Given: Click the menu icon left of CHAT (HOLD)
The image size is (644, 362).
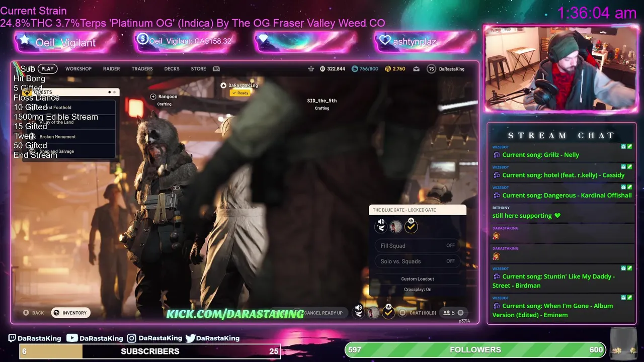Looking at the screenshot, I should [402, 313].
